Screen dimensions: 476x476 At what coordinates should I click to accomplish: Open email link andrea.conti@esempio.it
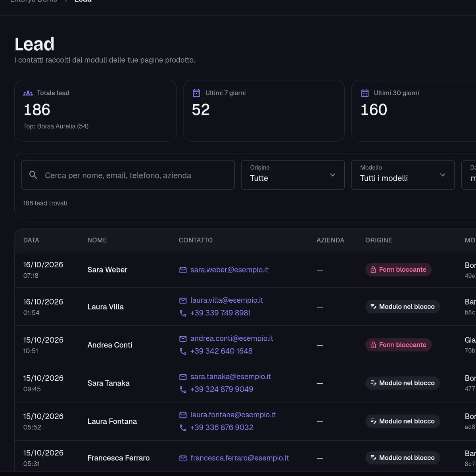click(232, 338)
